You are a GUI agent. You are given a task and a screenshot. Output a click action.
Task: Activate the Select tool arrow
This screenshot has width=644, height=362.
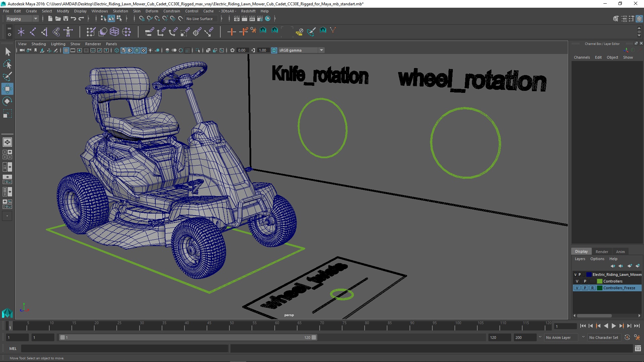click(x=7, y=52)
